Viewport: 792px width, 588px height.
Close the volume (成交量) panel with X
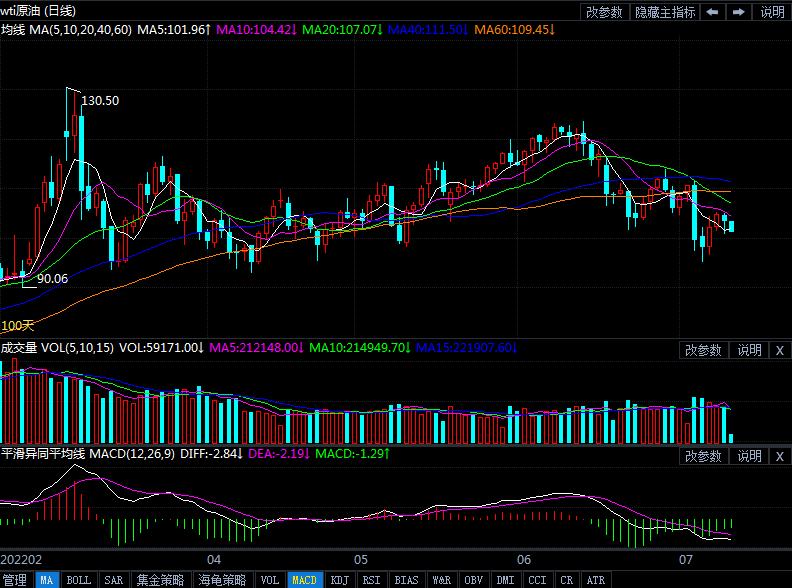(x=780, y=350)
